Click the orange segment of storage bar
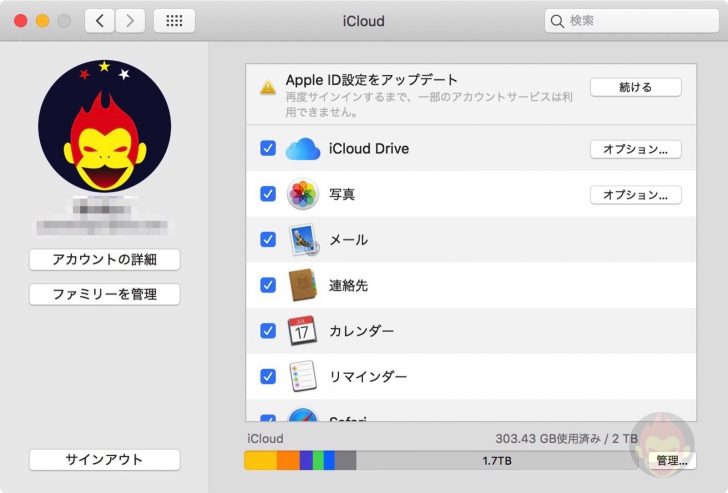This screenshot has width=728, height=493. [288, 461]
